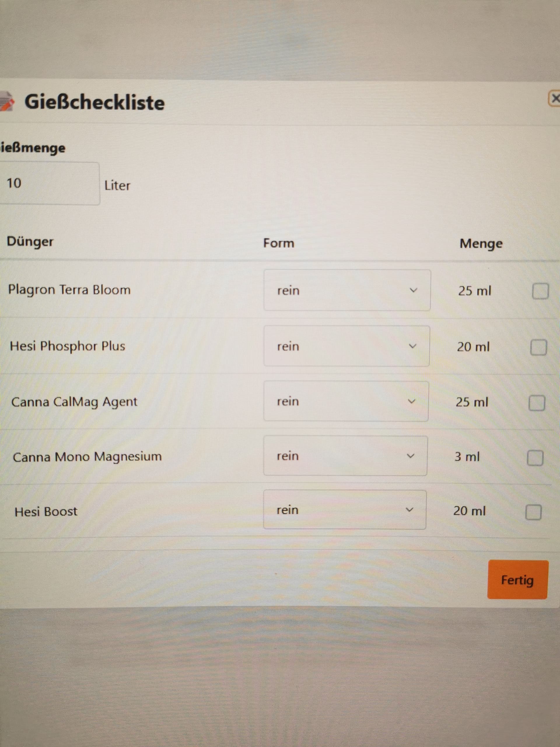The image size is (560, 747).
Task: Mark Canna CalMag Agent as done
Action: coord(537,403)
